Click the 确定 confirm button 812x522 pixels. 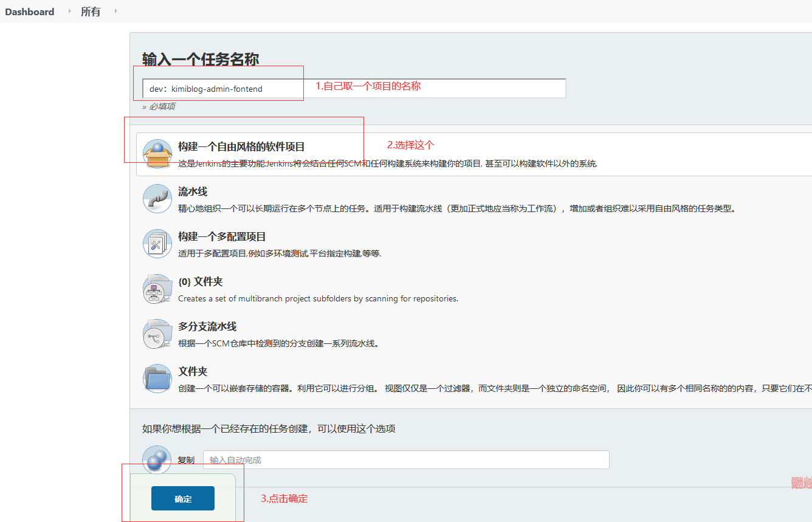pyautogui.click(x=183, y=498)
